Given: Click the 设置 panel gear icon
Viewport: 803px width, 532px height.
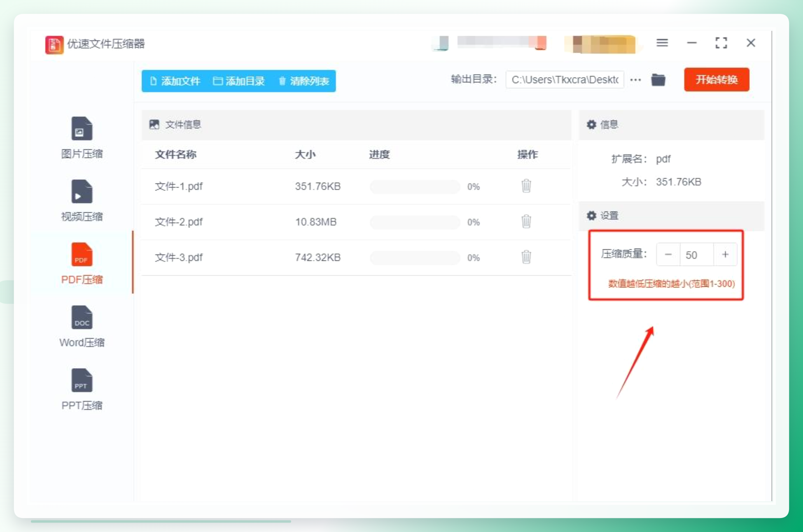Looking at the screenshot, I should 591,216.
